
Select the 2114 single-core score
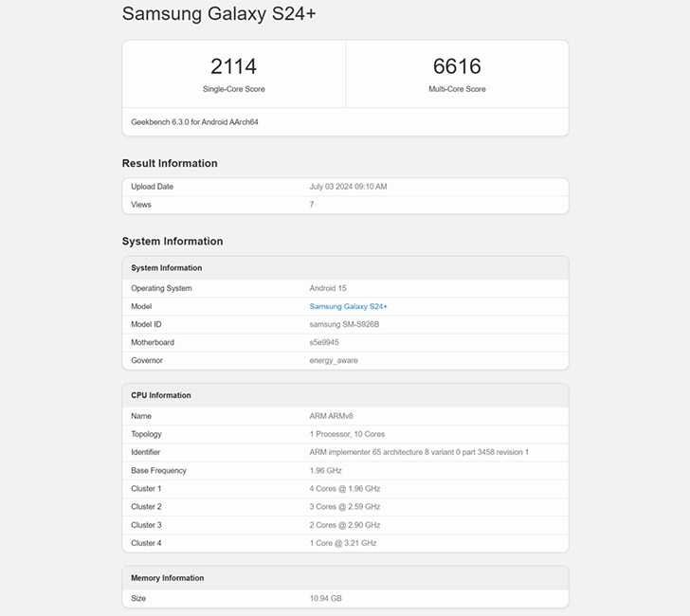pyautogui.click(x=234, y=66)
